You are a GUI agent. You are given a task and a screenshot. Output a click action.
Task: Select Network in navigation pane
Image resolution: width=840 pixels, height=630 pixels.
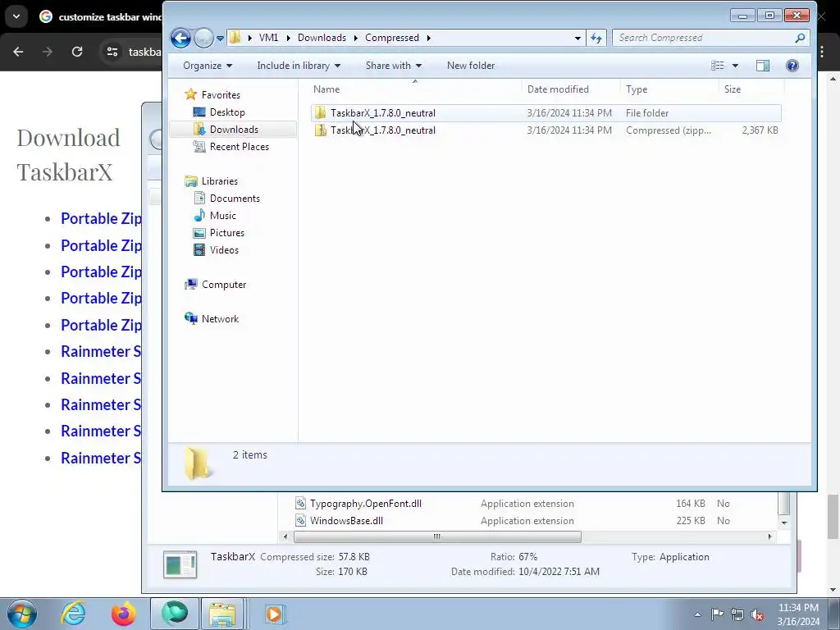click(220, 319)
